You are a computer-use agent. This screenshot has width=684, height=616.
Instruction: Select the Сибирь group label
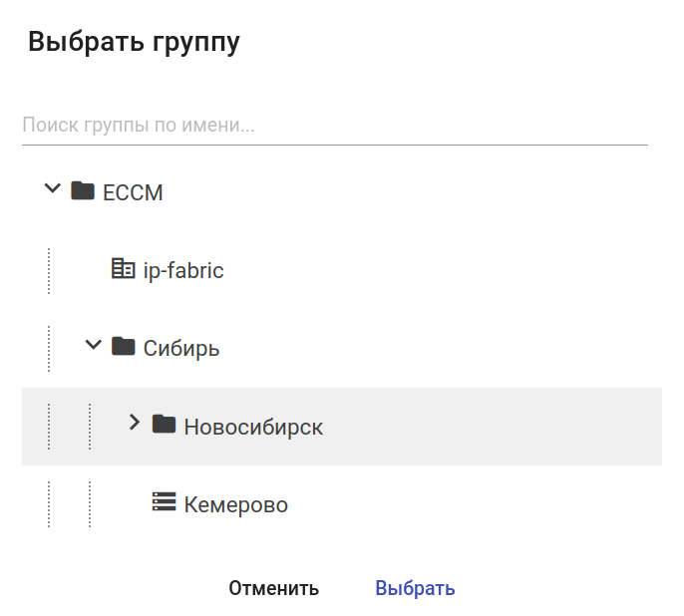[x=181, y=349]
